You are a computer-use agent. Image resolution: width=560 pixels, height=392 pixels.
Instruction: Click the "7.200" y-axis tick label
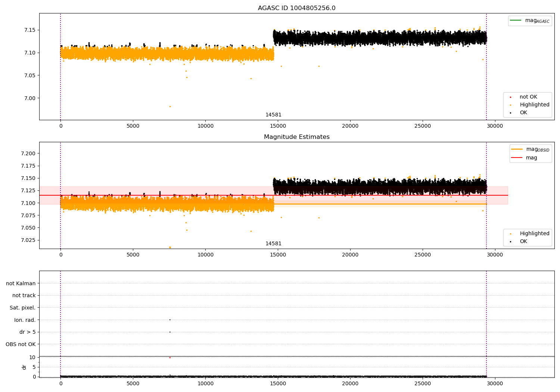point(28,153)
